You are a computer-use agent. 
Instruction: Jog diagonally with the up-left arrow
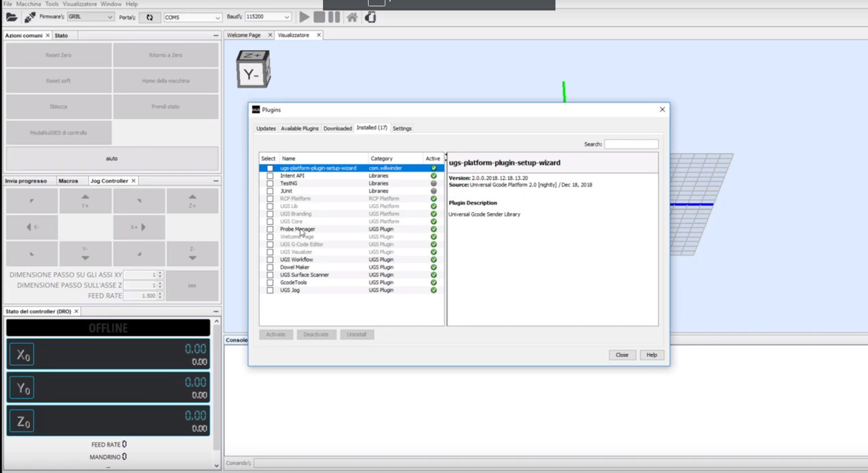click(x=31, y=201)
